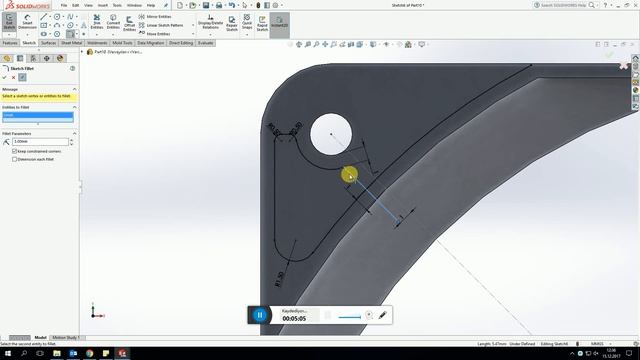The height and width of the screenshot is (360, 640).
Task: Select the Line sketch tool
Action: pyautogui.click(x=44, y=17)
